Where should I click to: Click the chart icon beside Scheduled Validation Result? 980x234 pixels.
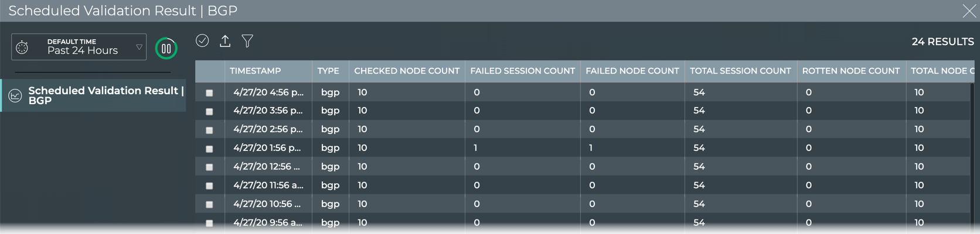(15, 95)
